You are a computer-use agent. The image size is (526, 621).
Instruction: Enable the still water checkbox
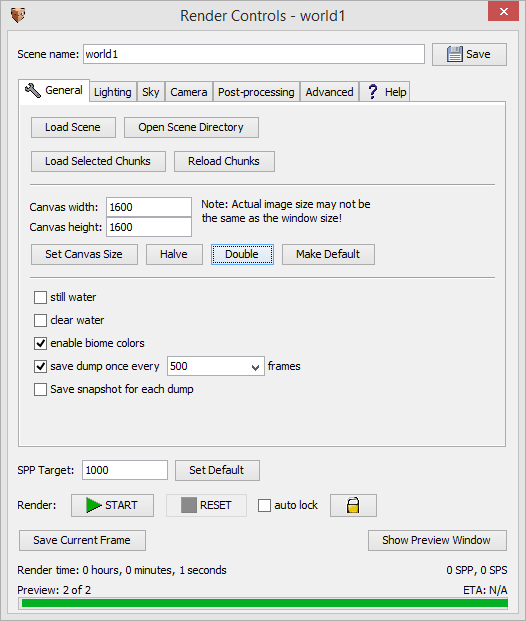click(40, 297)
